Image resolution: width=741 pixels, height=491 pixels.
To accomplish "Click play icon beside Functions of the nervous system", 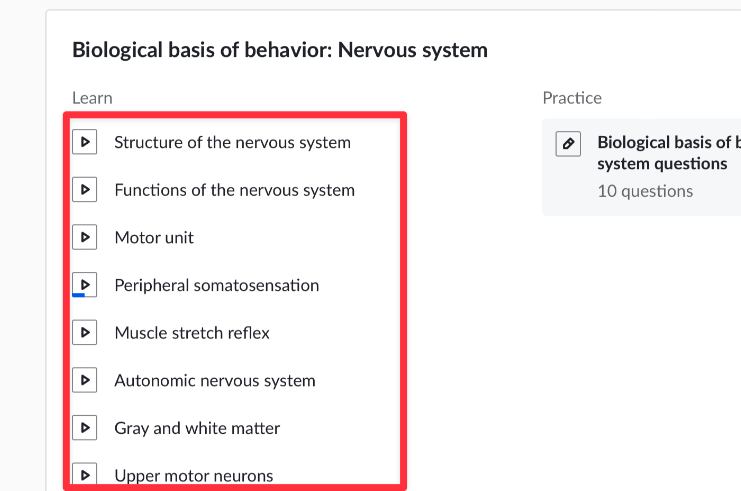I will pos(85,190).
